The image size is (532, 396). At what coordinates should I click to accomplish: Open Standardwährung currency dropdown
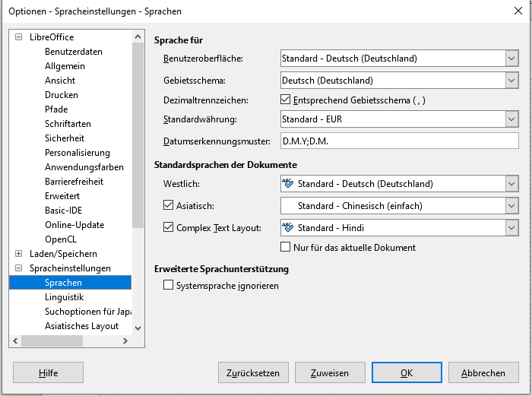tap(511, 119)
